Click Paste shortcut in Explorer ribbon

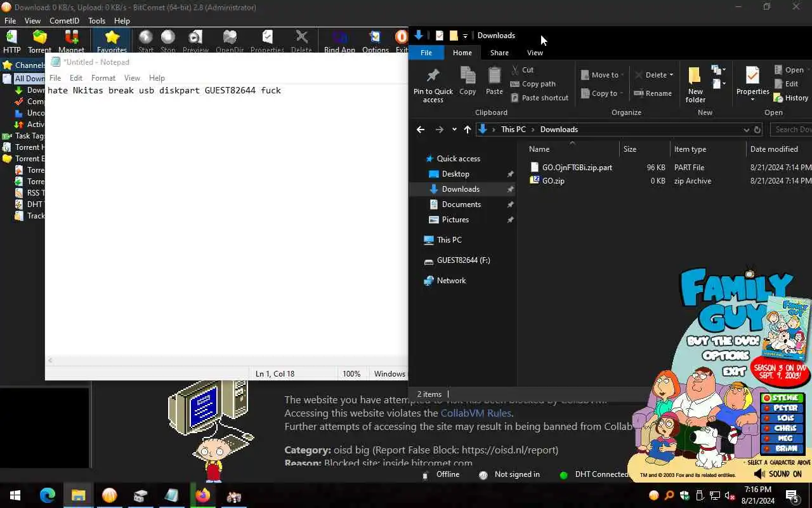(x=539, y=98)
